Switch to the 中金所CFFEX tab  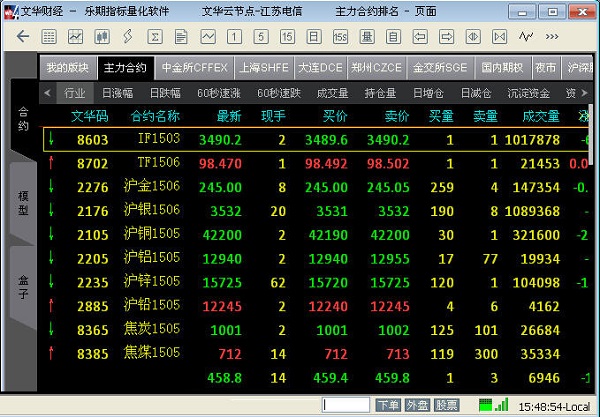coord(193,68)
